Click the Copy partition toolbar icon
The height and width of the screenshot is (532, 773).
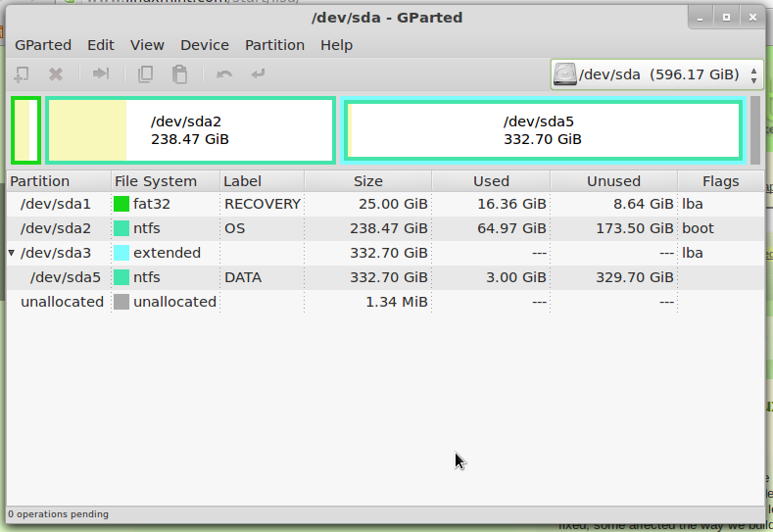[146, 74]
